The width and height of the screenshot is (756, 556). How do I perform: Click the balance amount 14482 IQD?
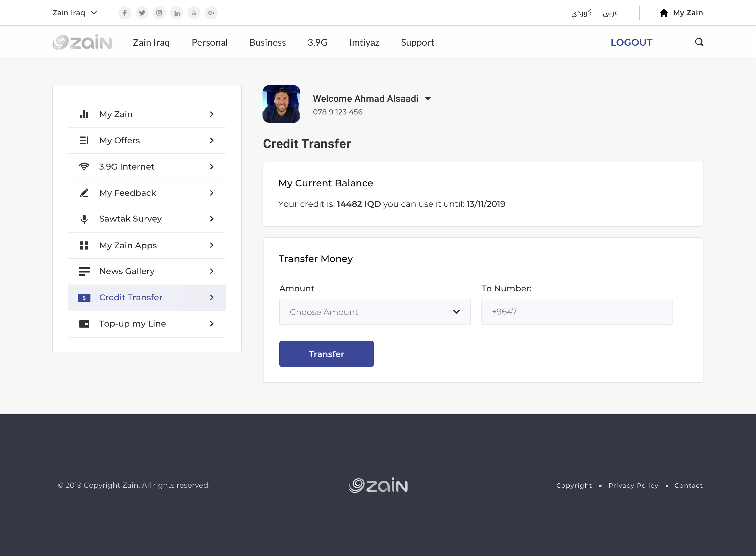tap(359, 204)
